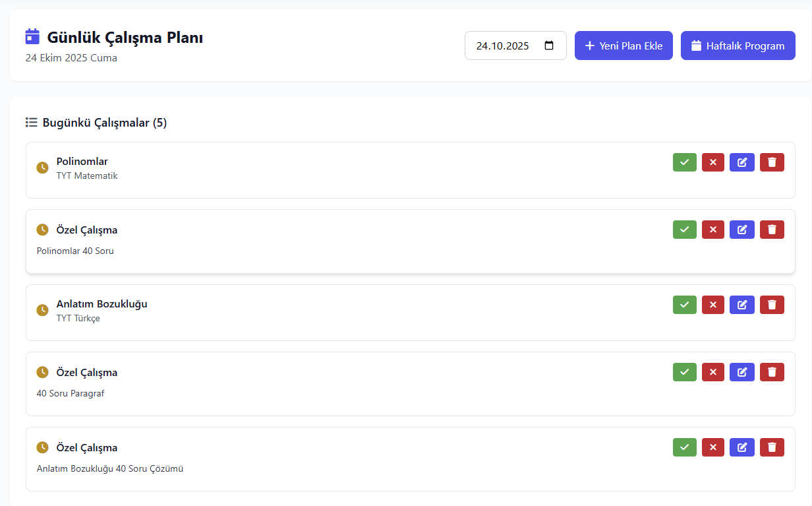Open the Haftalık Program view
The width and height of the screenshot is (812, 506).
[x=738, y=46]
